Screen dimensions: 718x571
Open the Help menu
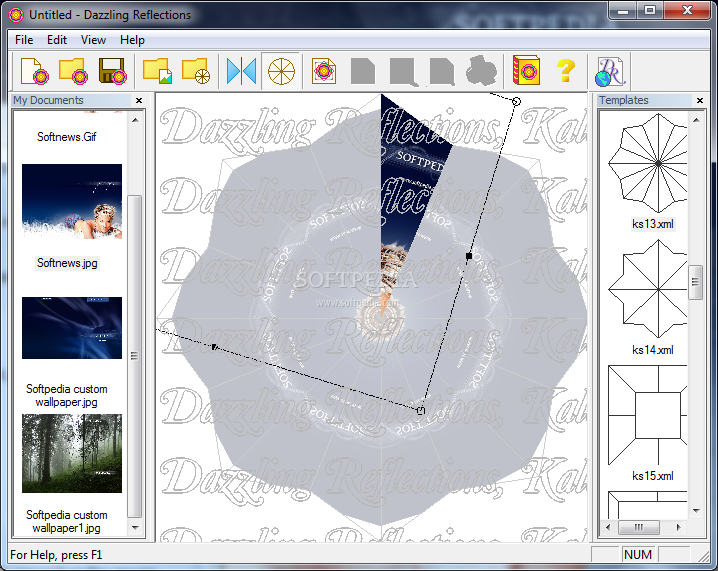(x=132, y=40)
